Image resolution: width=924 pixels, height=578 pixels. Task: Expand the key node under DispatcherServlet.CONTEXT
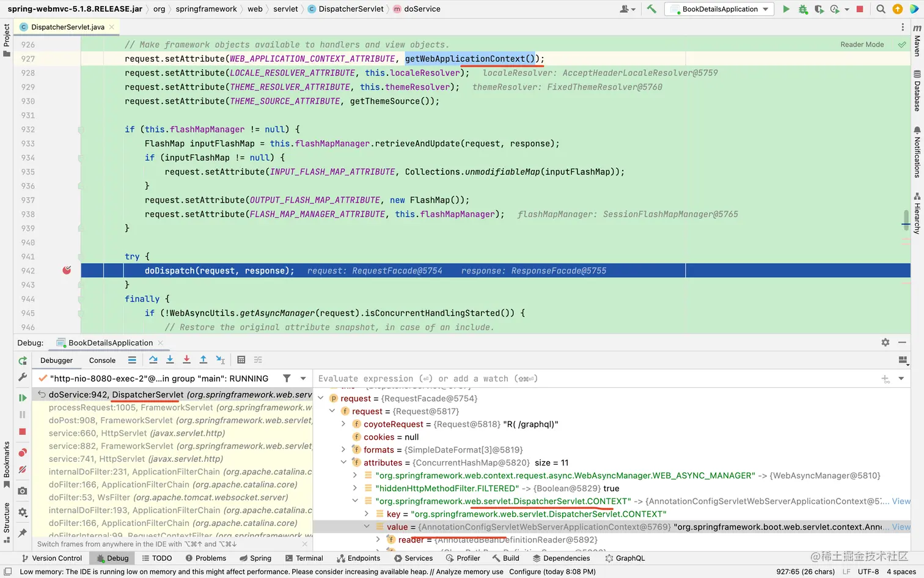tap(367, 514)
